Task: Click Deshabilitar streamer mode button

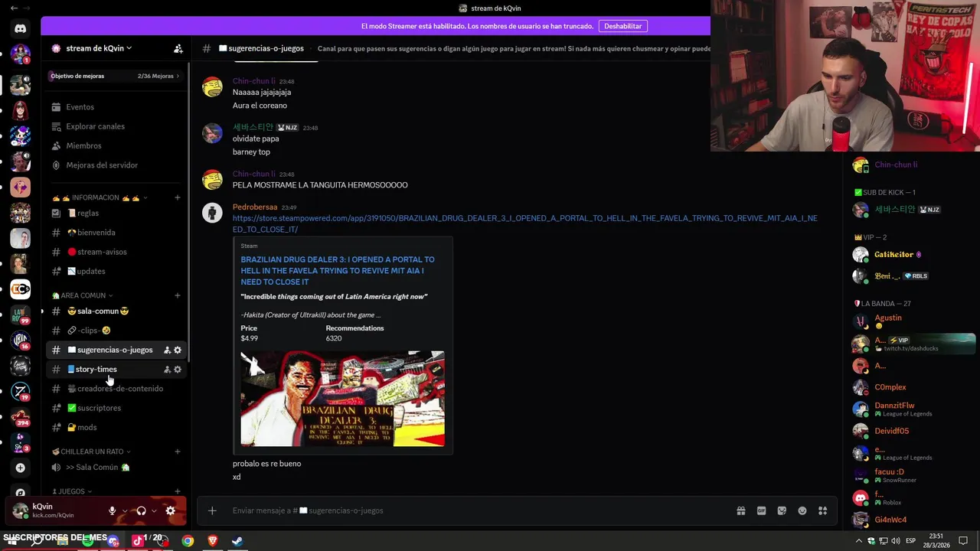Action: click(622, 26)
